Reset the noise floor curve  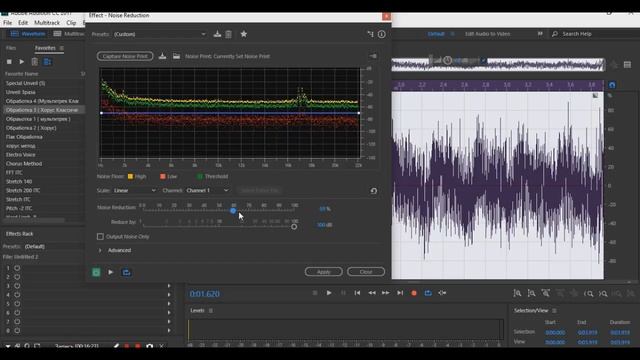(x=373, y=191)
